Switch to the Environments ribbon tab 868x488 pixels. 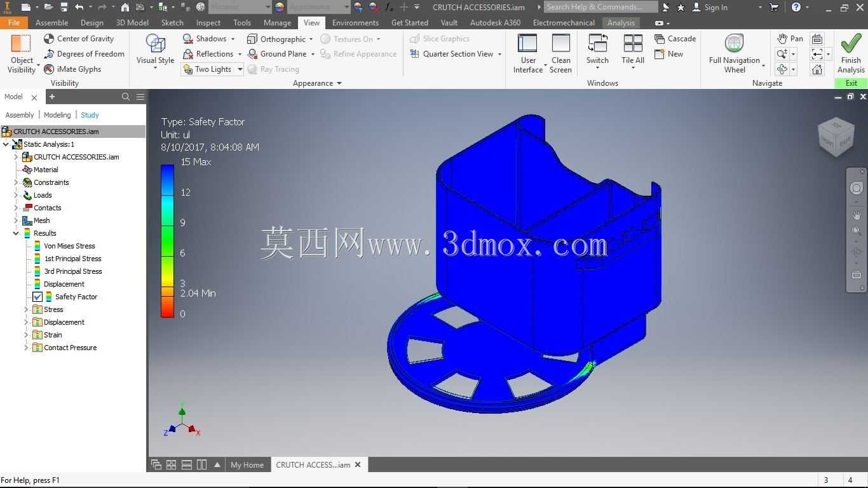355,22
